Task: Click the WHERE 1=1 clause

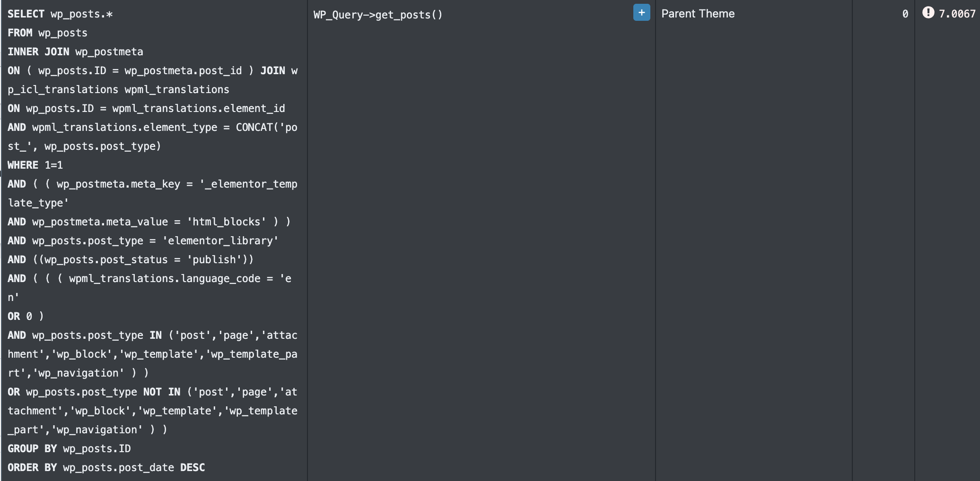Action: coord(35,165)
